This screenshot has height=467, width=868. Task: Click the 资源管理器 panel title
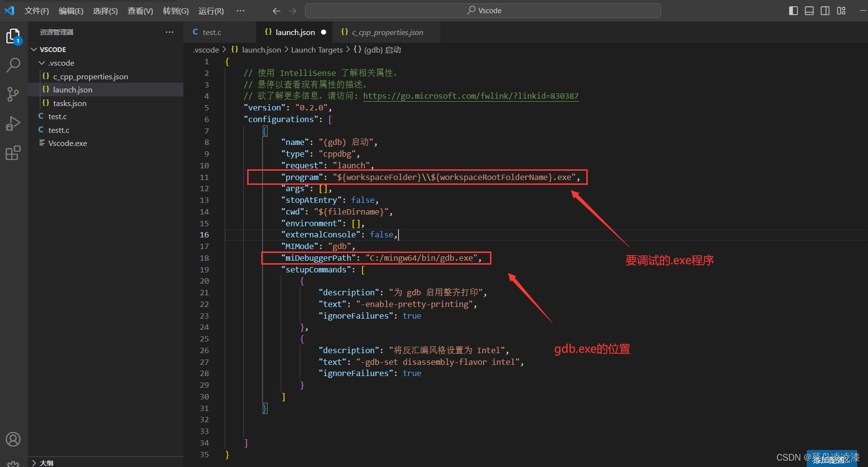point(56,32)
